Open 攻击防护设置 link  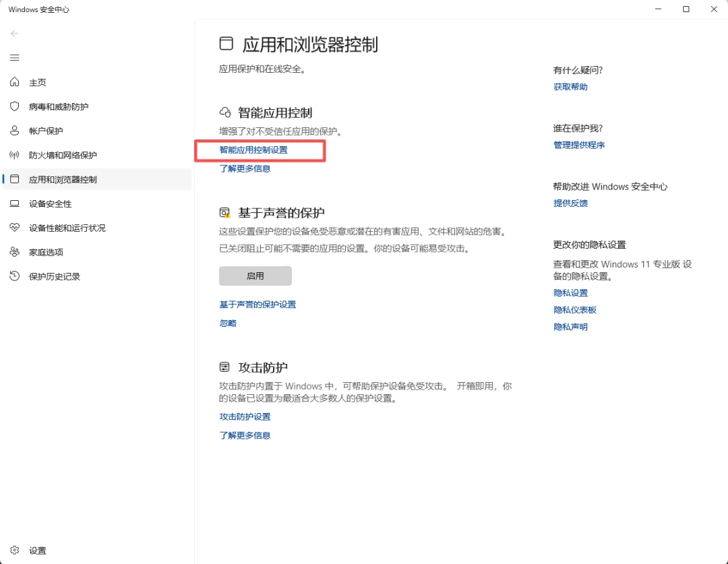[245, 417]
